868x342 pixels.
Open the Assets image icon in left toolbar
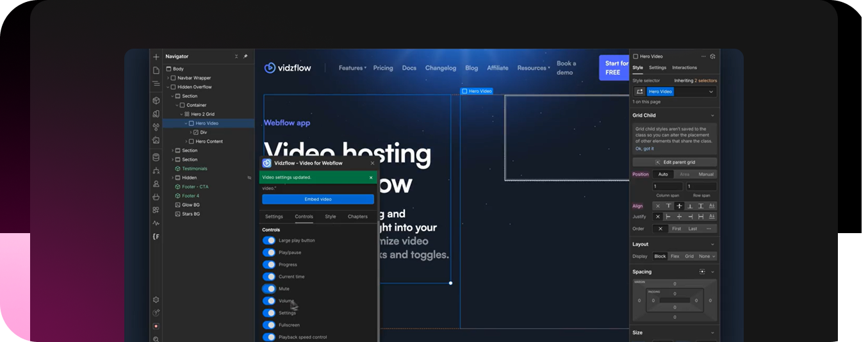tap(156, 140)
